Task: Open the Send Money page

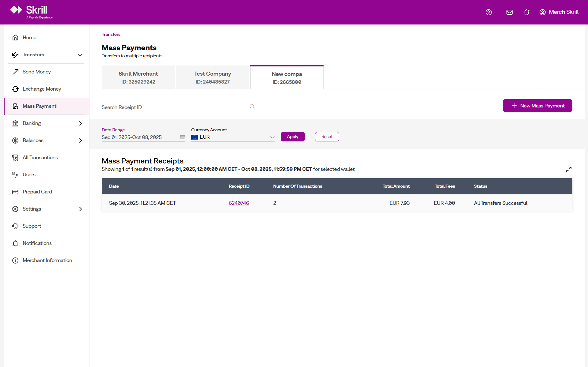Action: point(36,72)
